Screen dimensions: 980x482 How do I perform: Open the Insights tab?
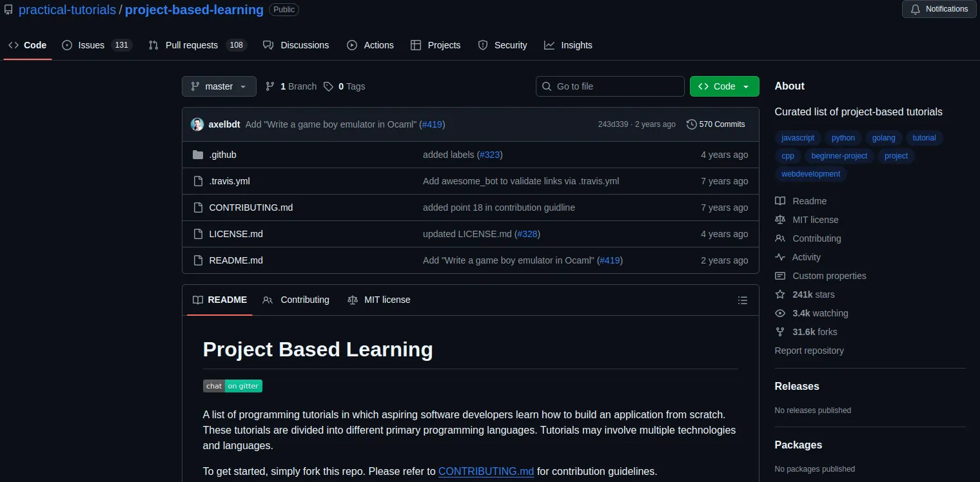pos(568,45)
